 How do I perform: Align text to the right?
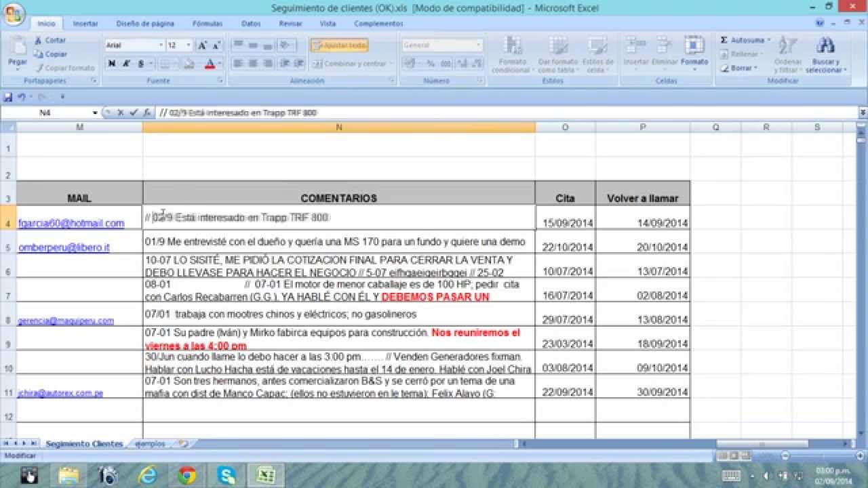point(268,64)
